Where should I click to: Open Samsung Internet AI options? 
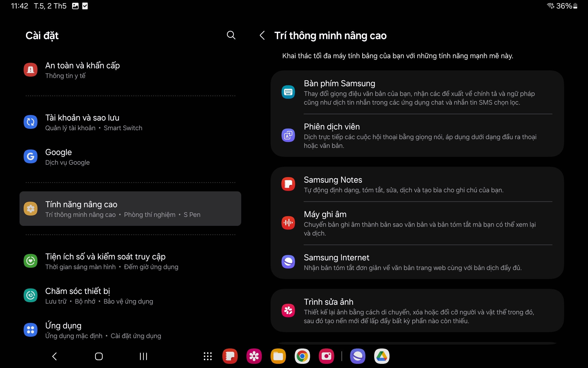(x=417, y=262)
